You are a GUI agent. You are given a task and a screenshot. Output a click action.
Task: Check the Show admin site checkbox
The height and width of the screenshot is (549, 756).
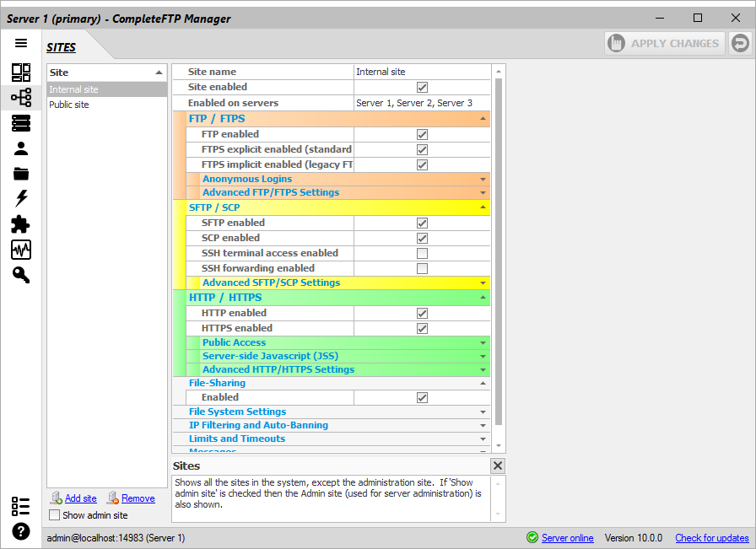(55, 515)
